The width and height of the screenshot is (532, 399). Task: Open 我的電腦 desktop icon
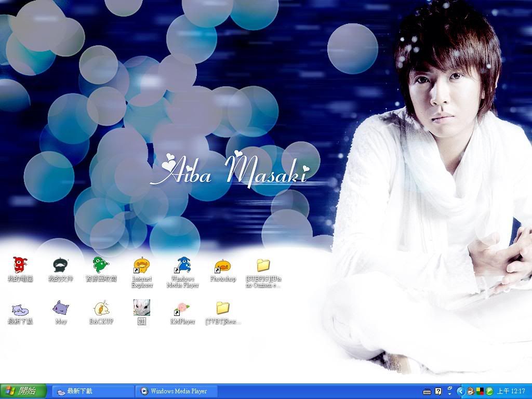(x=20, y=265)
